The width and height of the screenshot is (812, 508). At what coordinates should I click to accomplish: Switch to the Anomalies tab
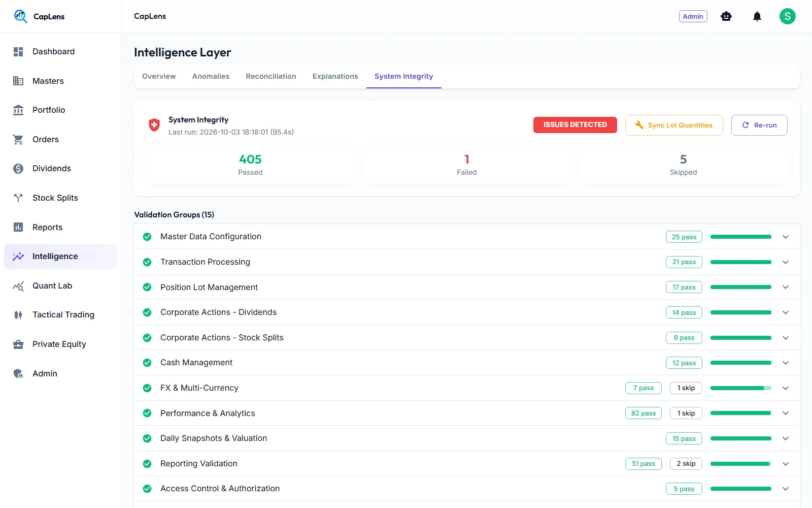[211, 76]
